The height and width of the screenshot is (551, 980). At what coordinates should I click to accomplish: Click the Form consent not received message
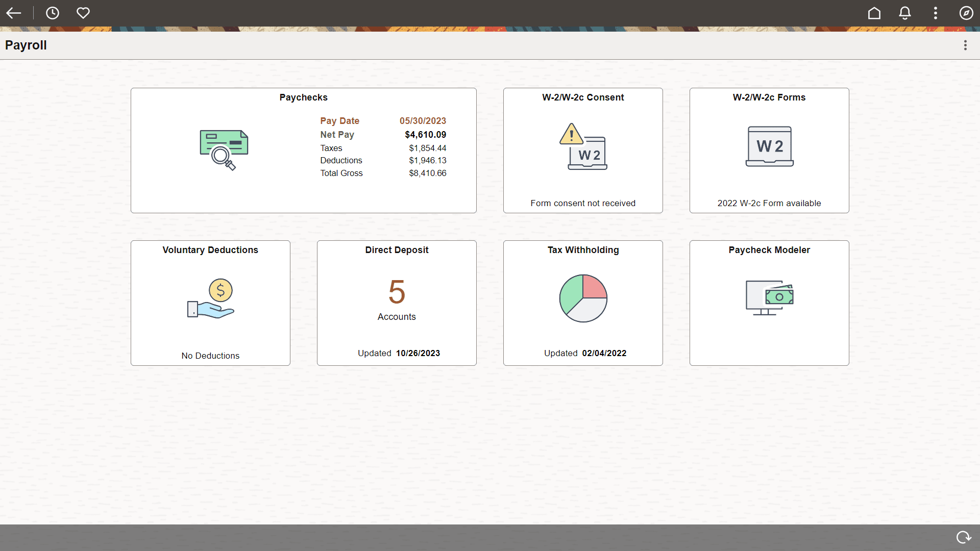coord(582,203)
